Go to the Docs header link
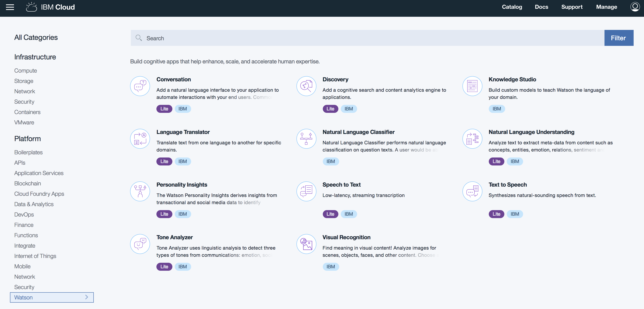Viewport: 644px width, 309px height. (x=541, y=7)
